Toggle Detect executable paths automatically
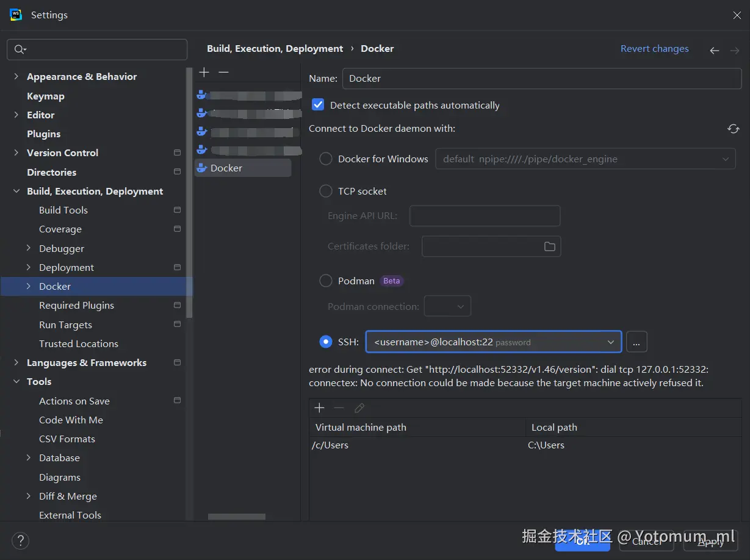The height and width of the screenshot is (560, 750). click(318, 105)
